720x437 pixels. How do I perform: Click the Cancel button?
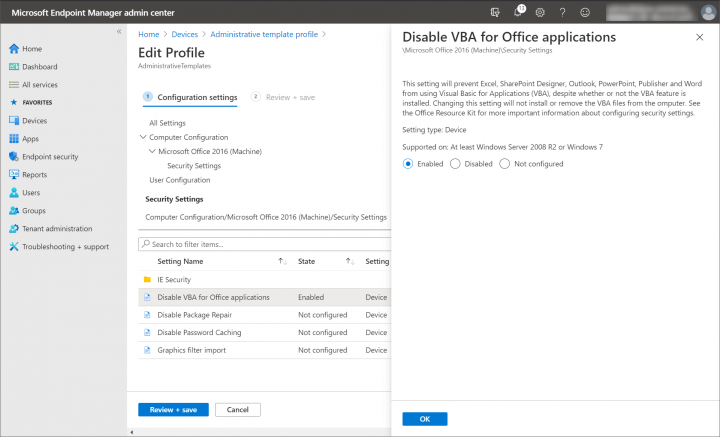(x=238, y=410)
